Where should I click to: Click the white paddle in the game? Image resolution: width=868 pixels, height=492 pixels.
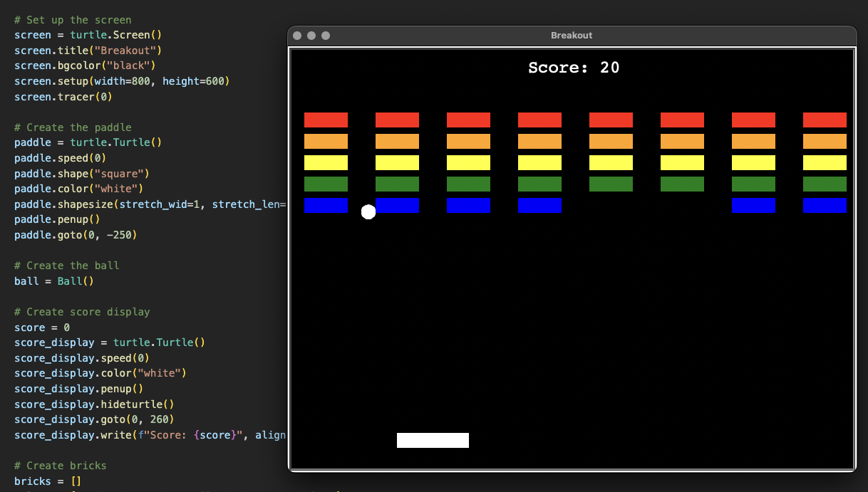click(433, 440)
